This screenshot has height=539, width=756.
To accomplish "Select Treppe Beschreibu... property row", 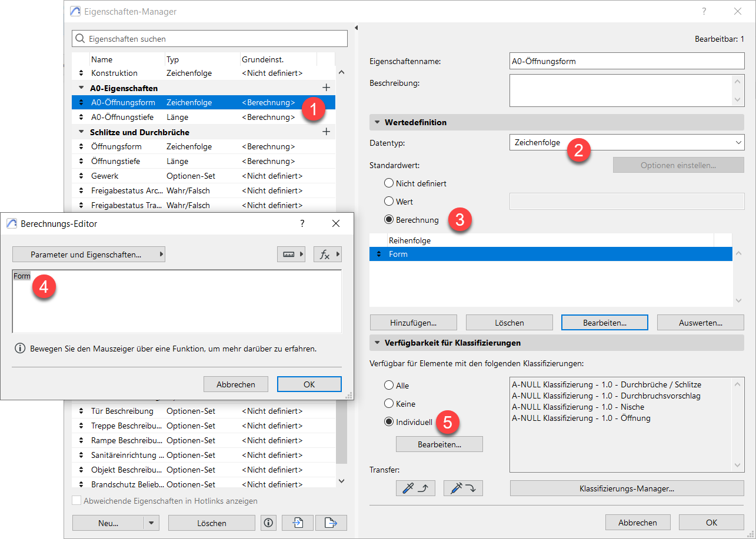I will [204, 426].
